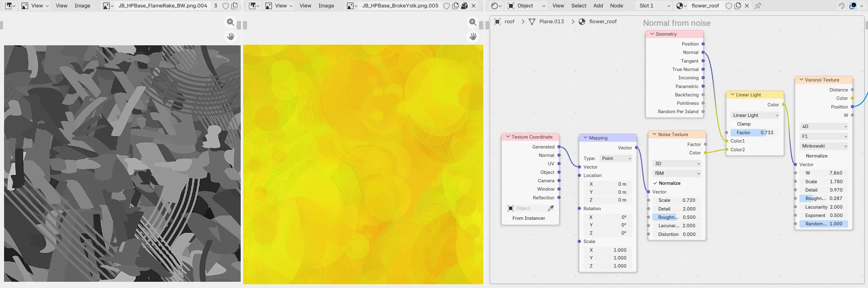Click From Instancer in Texture Coordinate node

pyautogui.click(x=528, y=218)
